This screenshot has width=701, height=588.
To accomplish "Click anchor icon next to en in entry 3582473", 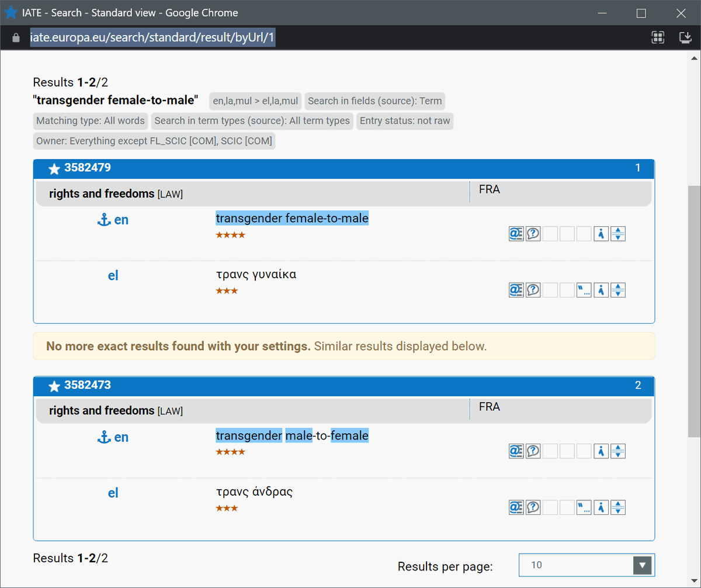I will [x=103, y=437].
